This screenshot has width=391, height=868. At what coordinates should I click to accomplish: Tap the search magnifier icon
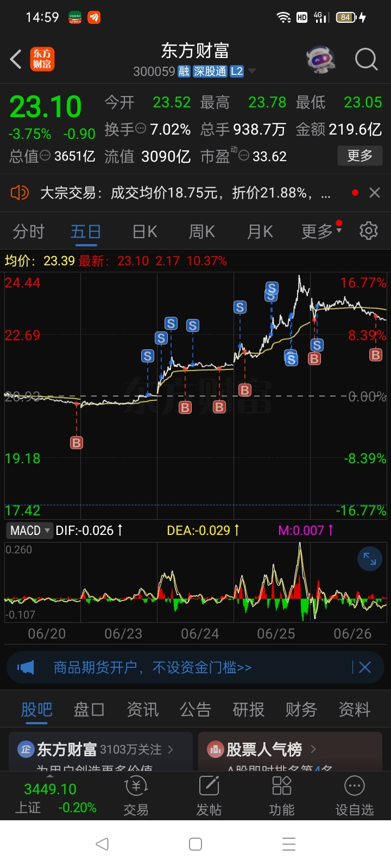point(366,59)
